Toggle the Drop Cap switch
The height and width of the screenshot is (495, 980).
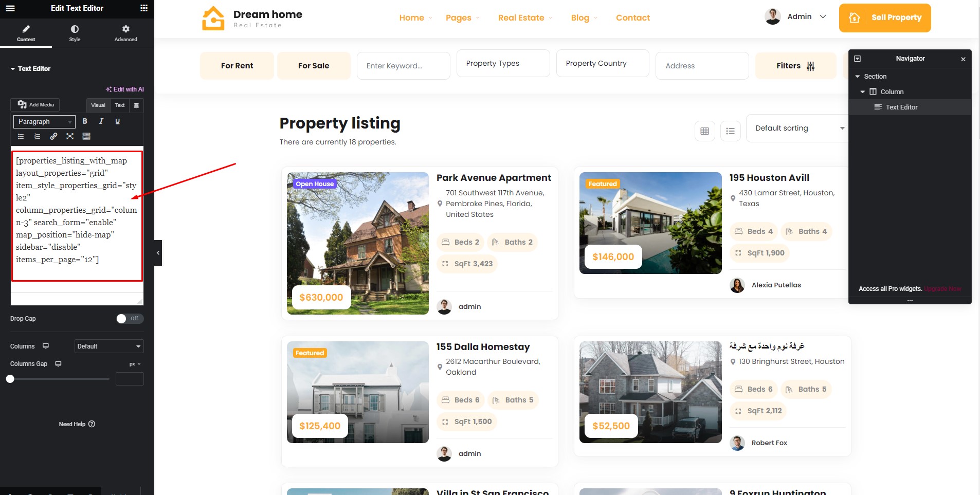click(x=130, y=319)
